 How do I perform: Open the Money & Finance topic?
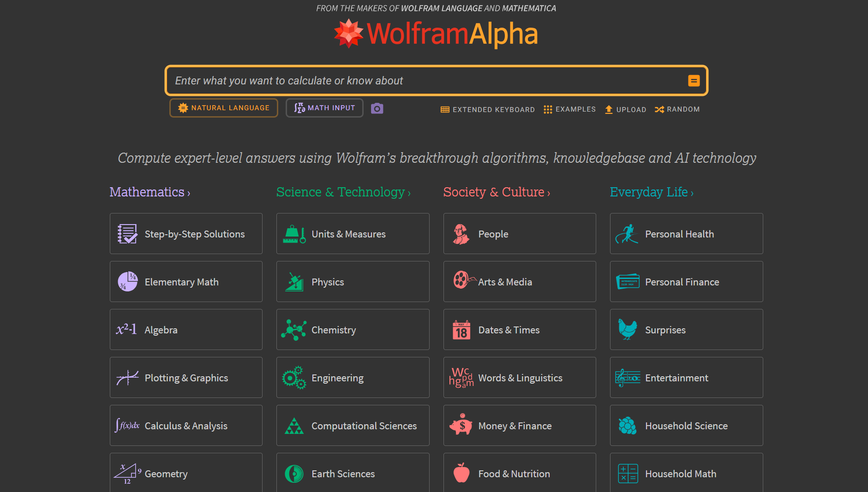point(520,426)
